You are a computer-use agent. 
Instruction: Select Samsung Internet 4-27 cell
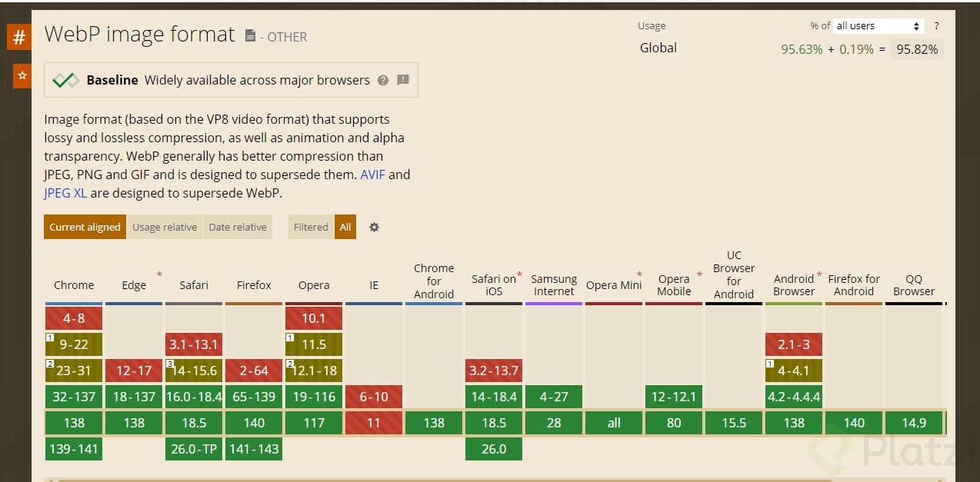click(x=554, y=397)
